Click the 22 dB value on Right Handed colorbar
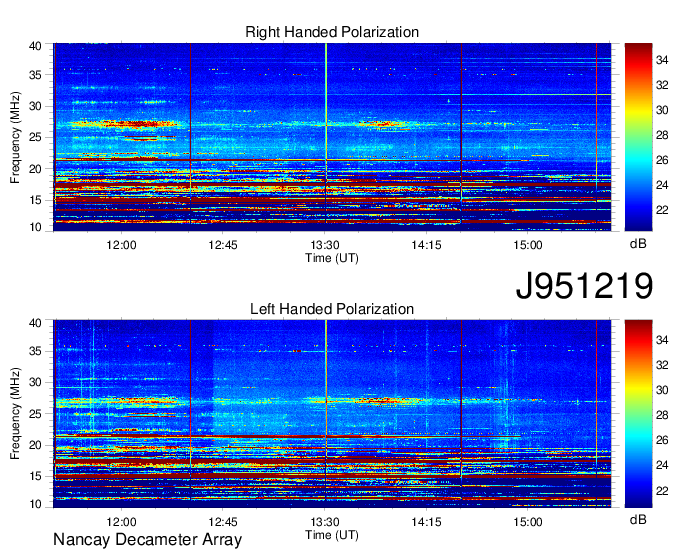 coord(662,210)
